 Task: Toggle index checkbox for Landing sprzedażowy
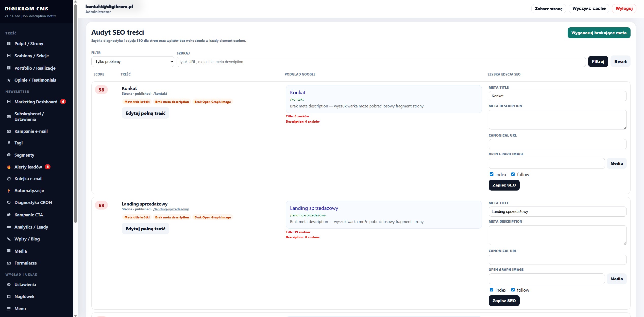[492, 290]
